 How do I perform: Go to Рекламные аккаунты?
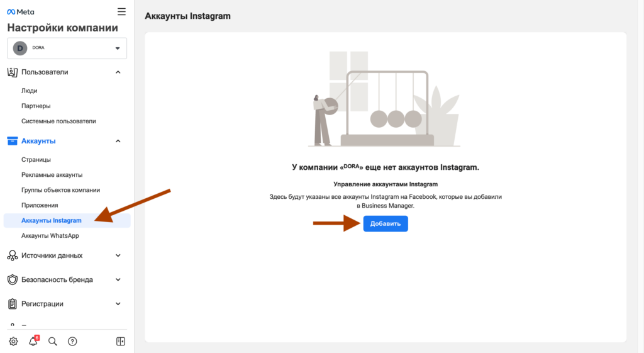(x=52, y=175)
